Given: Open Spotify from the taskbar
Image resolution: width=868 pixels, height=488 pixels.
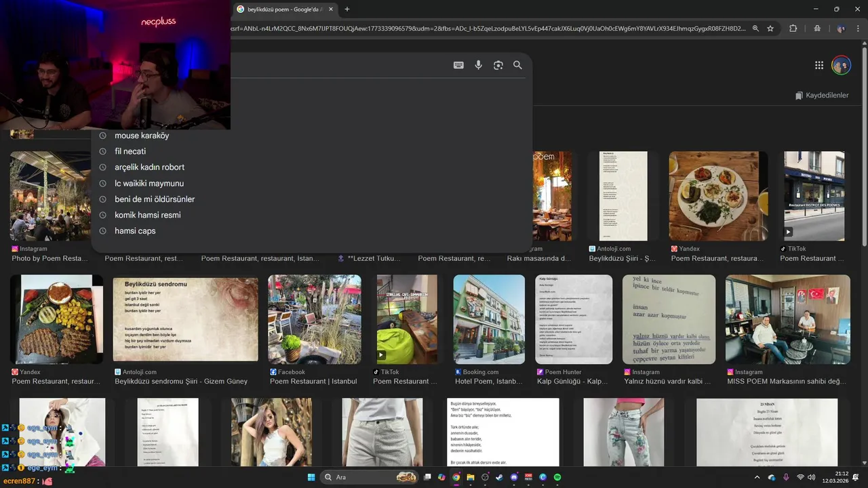Looking at the screenshot, I should [557, 477].
